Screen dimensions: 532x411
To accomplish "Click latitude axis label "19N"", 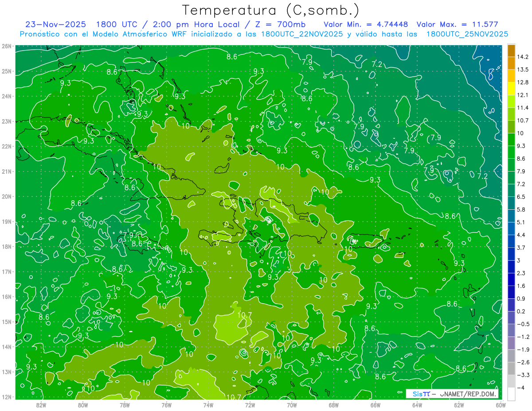I will [x=6, y=222].
